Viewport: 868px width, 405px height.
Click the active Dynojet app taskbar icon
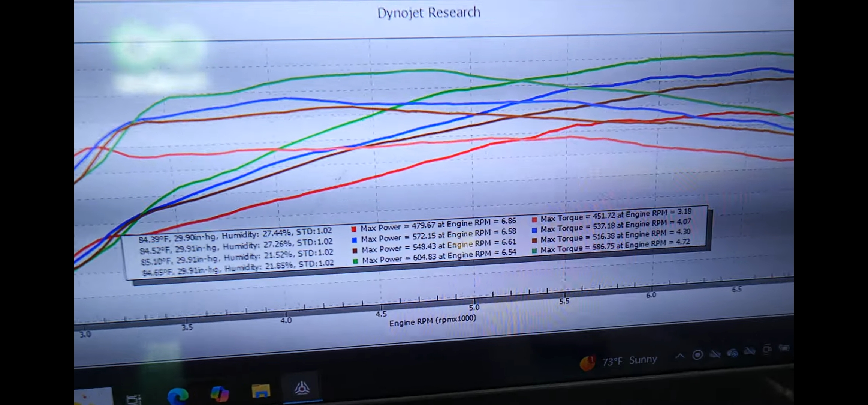click(x=302, y=388)
